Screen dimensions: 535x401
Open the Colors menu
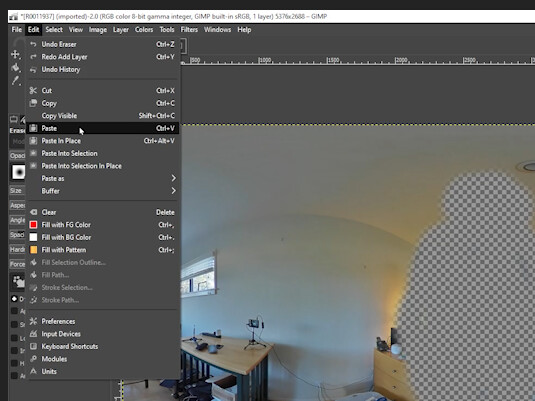pos(144,30)
